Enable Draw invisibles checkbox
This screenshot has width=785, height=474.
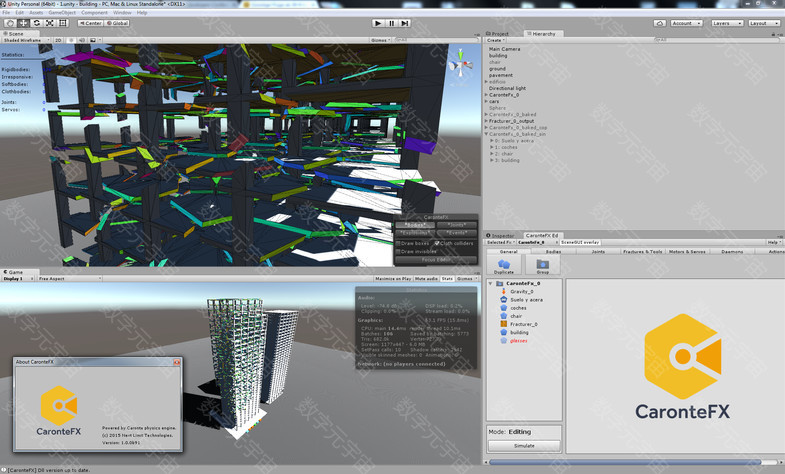pos(399,252)
